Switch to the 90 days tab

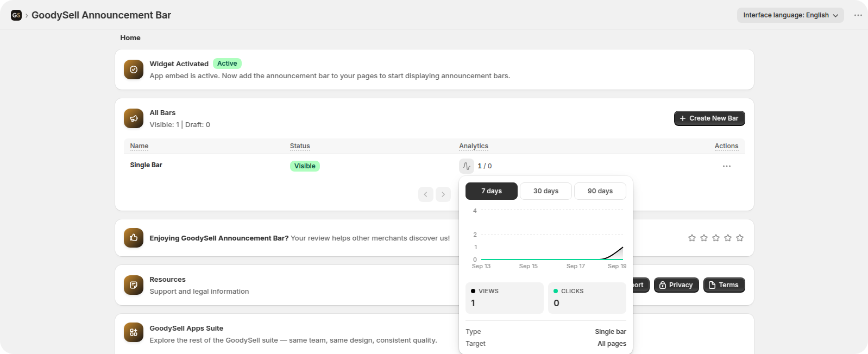tap(600, 191)
